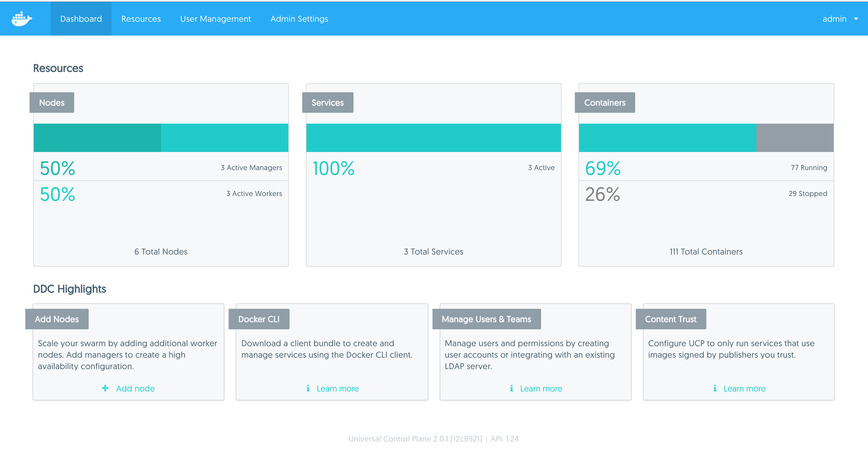Expand the admin dropdown arrow
This screenshot has height=465, width=868.
pyautogui.click(x=856, y=19)
